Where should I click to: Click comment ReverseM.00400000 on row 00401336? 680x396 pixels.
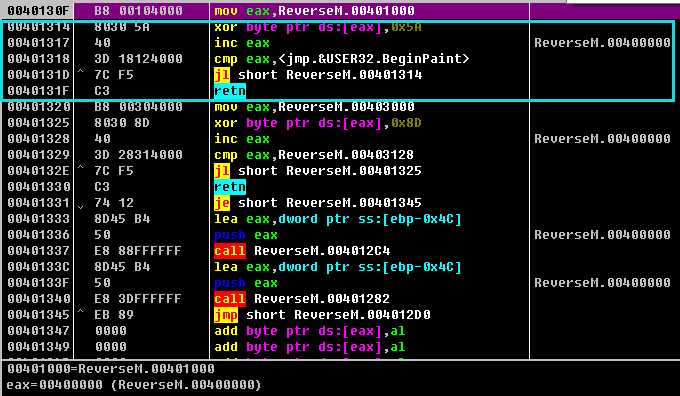pyautogui.click(x=602, y=236)
